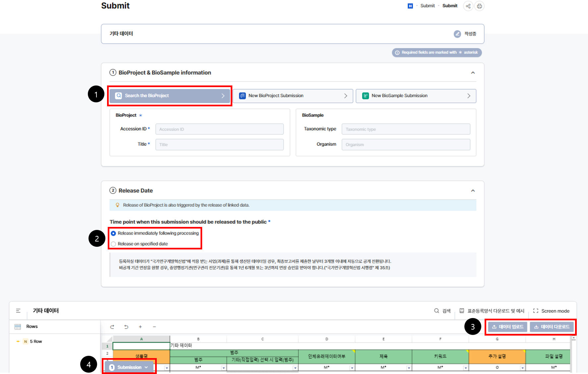Collapse the BioProject & BioSample information section
Viewport: 588px width, 374px height.
tap(473, 73)
